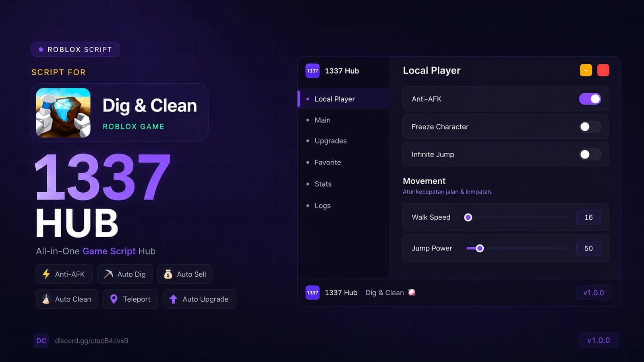Click the Anti-AFK feature chip
This screenshot has height=362, width=644.
64,274
